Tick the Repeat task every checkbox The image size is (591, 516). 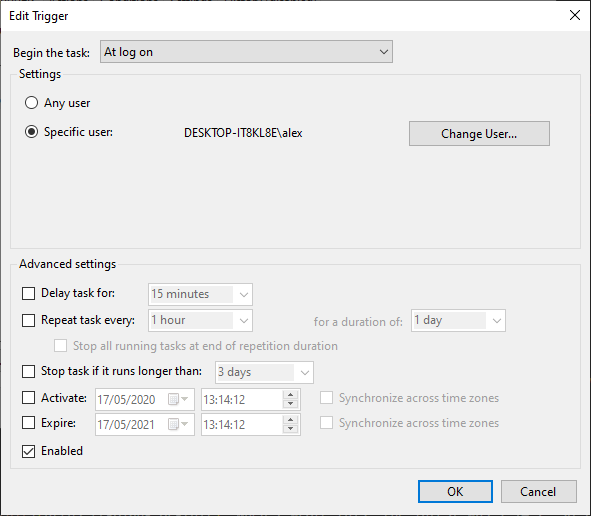[28, 320]
